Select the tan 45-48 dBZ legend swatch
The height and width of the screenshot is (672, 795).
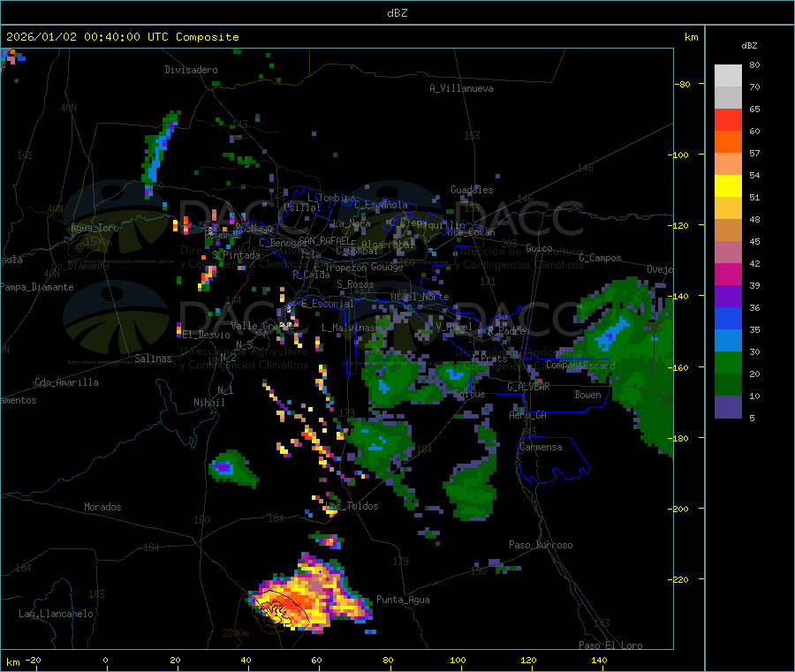[728, 230]
